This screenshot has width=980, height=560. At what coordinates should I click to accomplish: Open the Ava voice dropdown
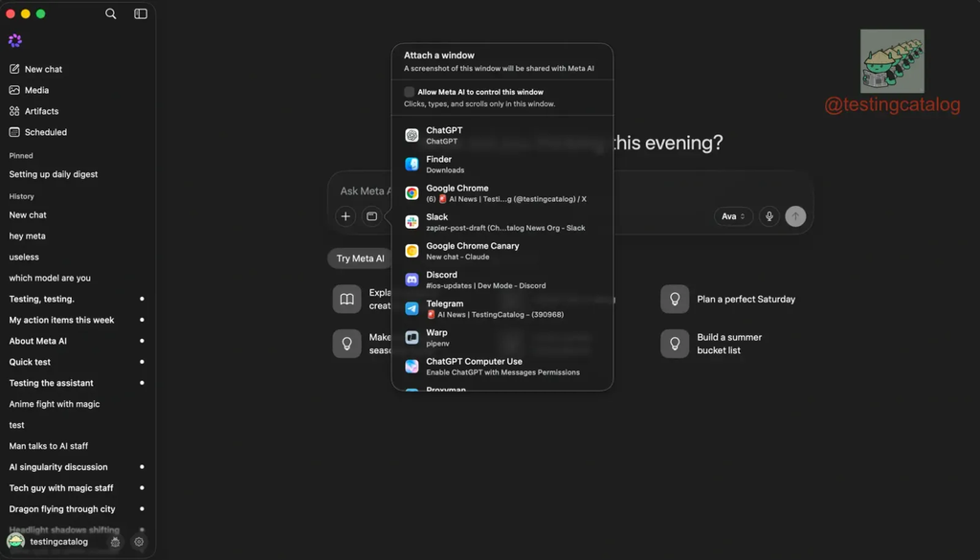[733, 216]
